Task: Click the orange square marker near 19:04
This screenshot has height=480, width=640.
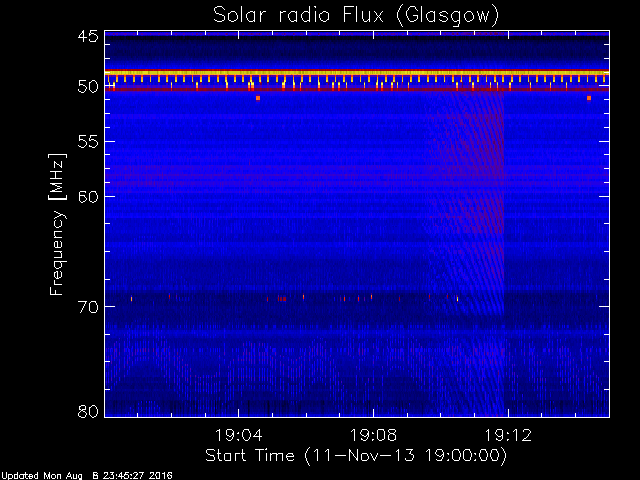Action: click(x=258, y=98)
